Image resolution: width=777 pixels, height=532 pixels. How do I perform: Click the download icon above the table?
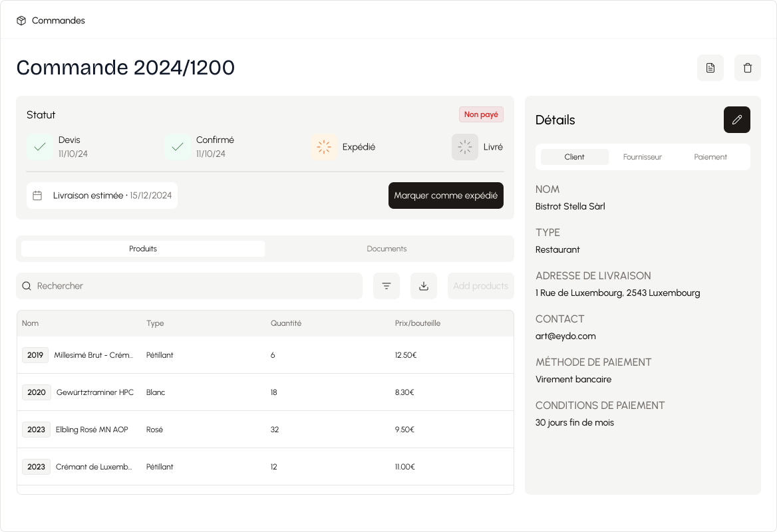pos(424,286)
